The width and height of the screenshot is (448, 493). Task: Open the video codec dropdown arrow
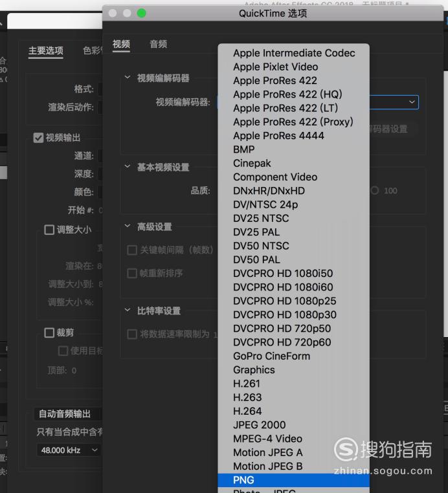pyautogui.click(x=412, y=102)
